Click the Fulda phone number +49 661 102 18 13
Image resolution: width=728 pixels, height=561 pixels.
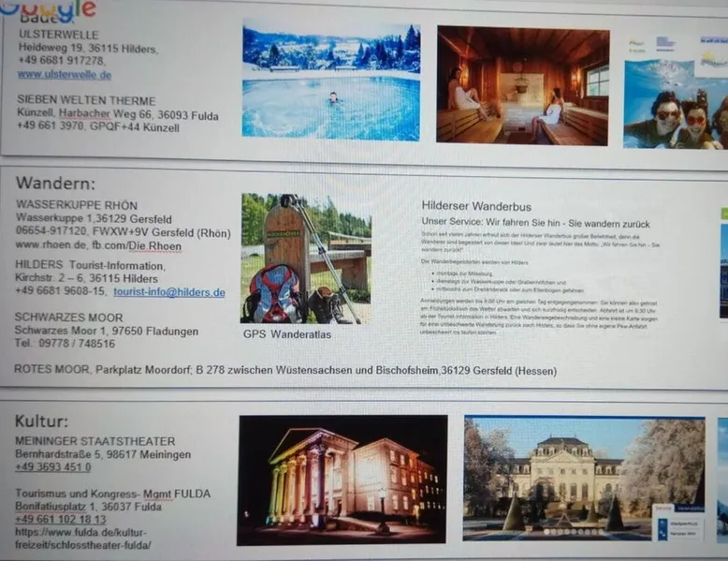click(x=61, y=519)
